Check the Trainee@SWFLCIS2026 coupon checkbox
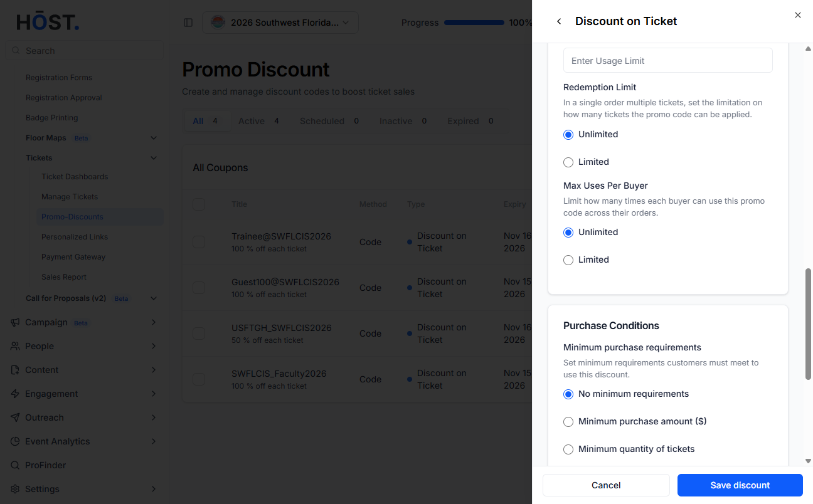This screenshot has width=813, height=504. point(199,242)
